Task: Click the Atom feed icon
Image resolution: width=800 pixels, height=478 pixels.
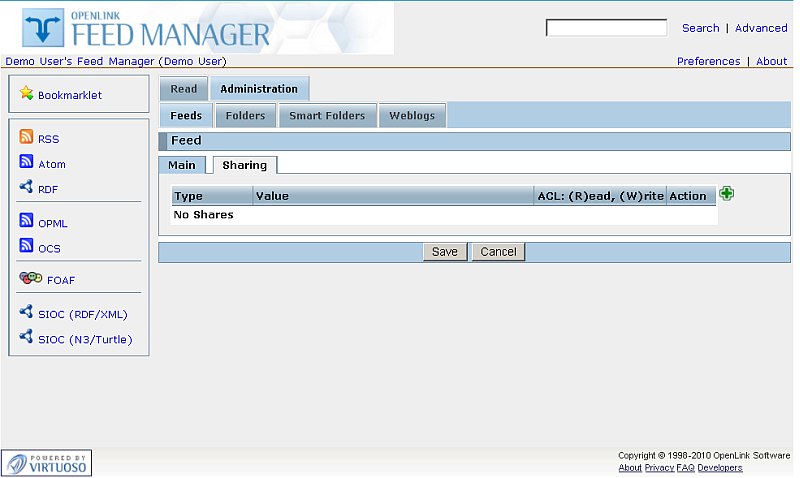Action: click(x=27, y=163)
